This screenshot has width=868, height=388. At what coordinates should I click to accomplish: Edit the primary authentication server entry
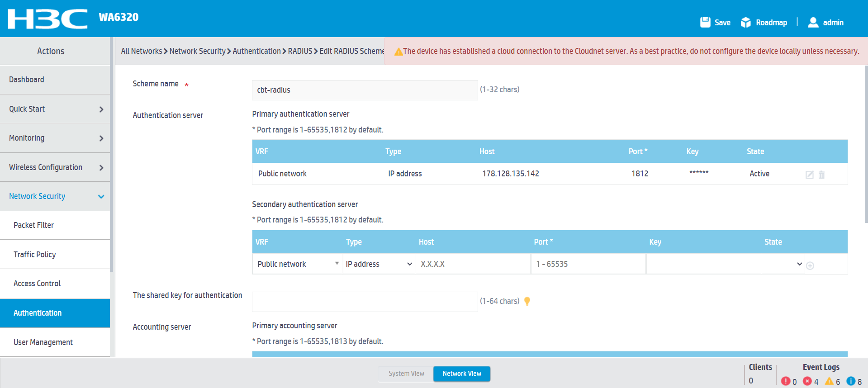point(809,175)
